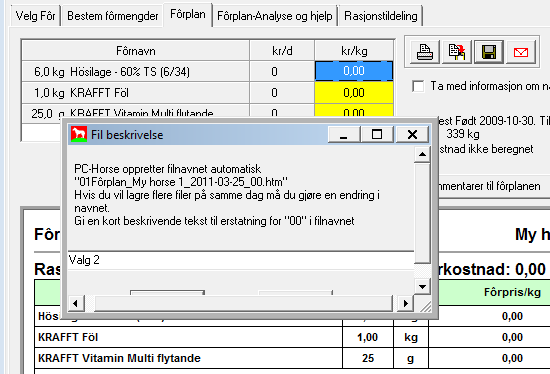Click the red envelope email icon
This screenshot has width=550, height=374.
point(521,52)
